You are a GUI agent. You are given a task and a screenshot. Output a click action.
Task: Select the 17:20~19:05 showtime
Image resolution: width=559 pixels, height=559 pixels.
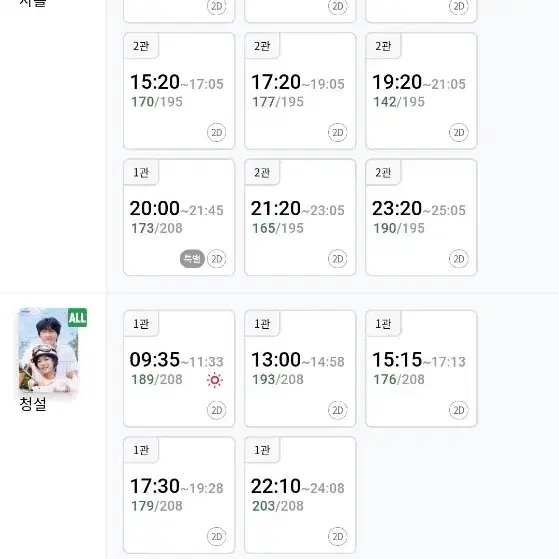click(300, 91)
